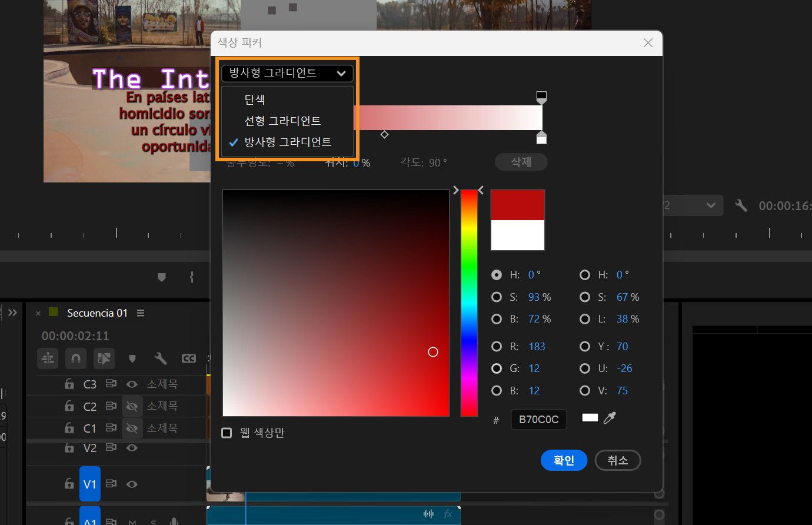Select the eyedropper tool in the color picker
The height and width of the screenshot is (525, 812).
[610, 418]
